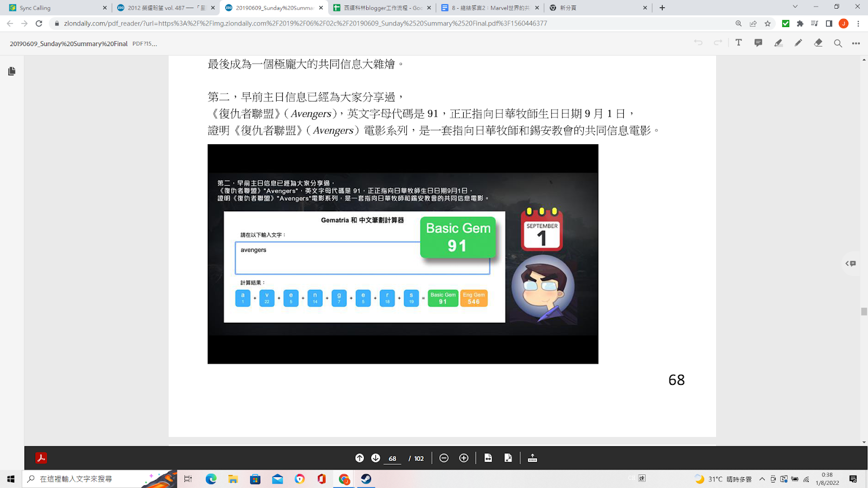Go to previous page with up arrow

click(x=359, y=458)
